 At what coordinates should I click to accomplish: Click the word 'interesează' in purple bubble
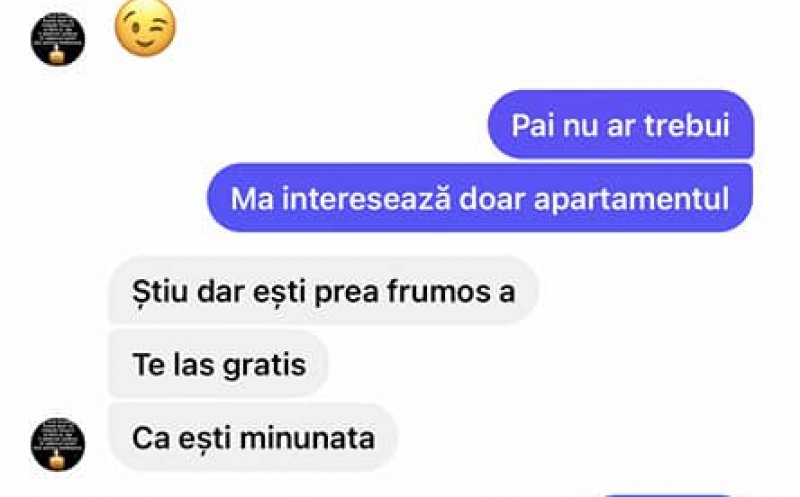[x=367, y=198]
